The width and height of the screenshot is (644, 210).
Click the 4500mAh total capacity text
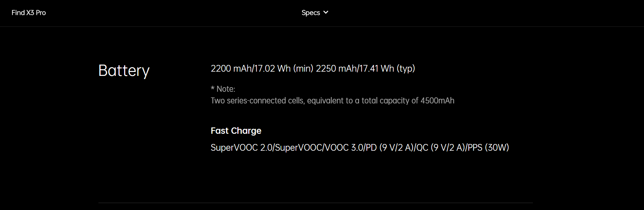[x=437, y=101]
